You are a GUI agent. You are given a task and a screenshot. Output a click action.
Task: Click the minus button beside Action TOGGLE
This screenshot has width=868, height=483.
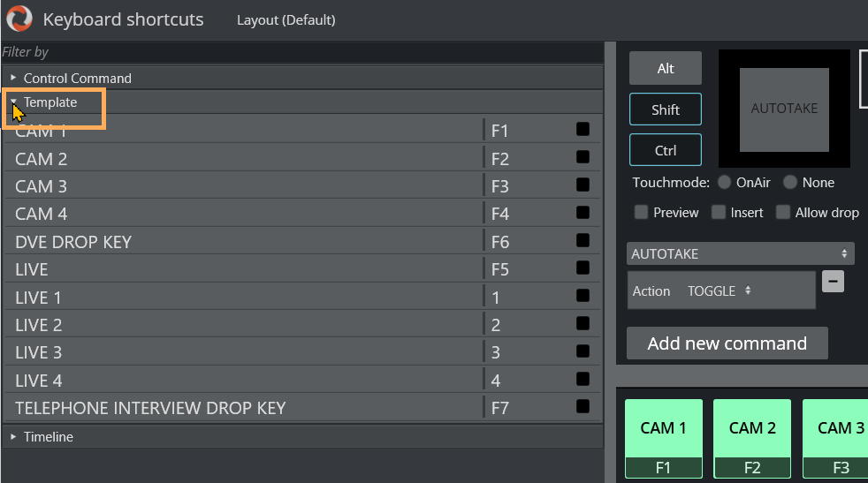coord(833,282)
